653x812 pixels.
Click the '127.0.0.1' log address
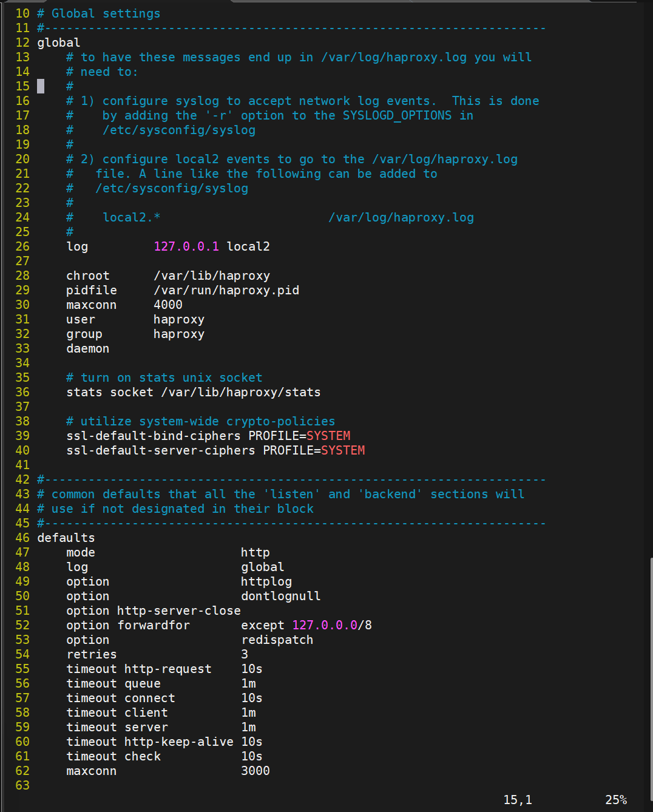(186, 246)
